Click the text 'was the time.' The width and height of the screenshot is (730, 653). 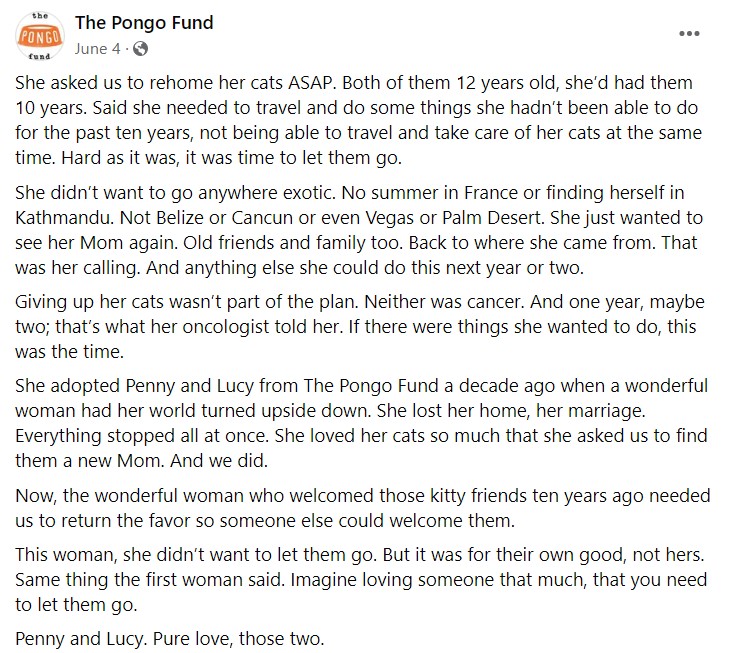pos(69,352)
